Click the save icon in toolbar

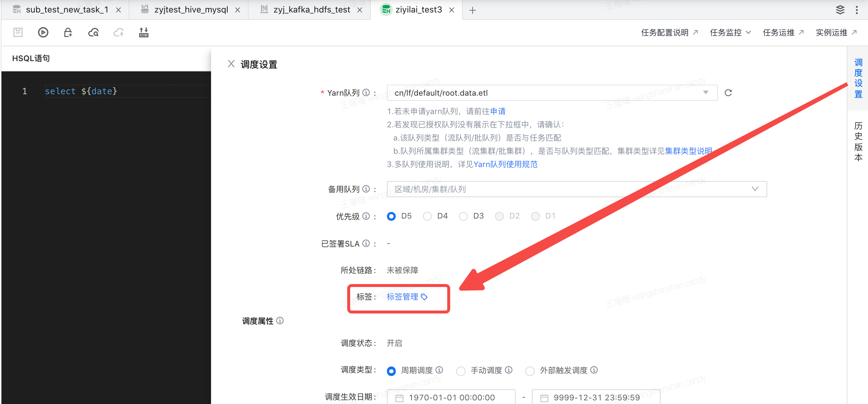[18, 32]
